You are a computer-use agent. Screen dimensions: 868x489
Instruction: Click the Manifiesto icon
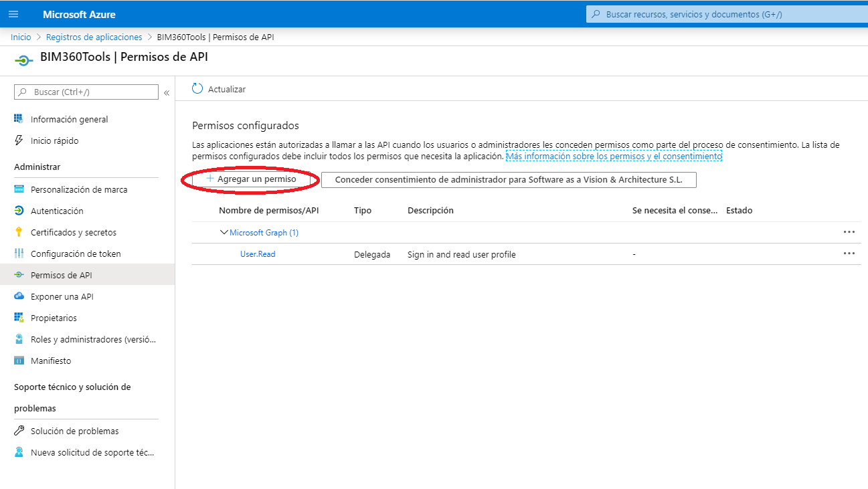click(x=19, y=361)
